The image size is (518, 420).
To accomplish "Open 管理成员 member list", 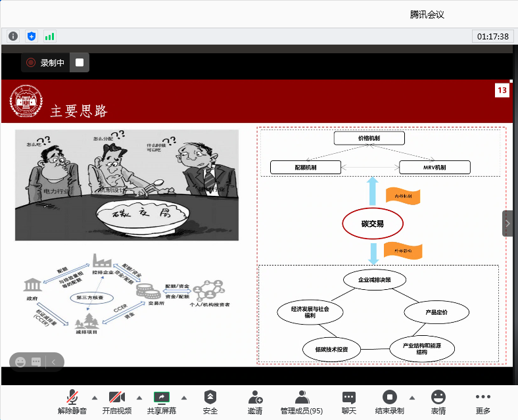I will click(x=302, y=402).
